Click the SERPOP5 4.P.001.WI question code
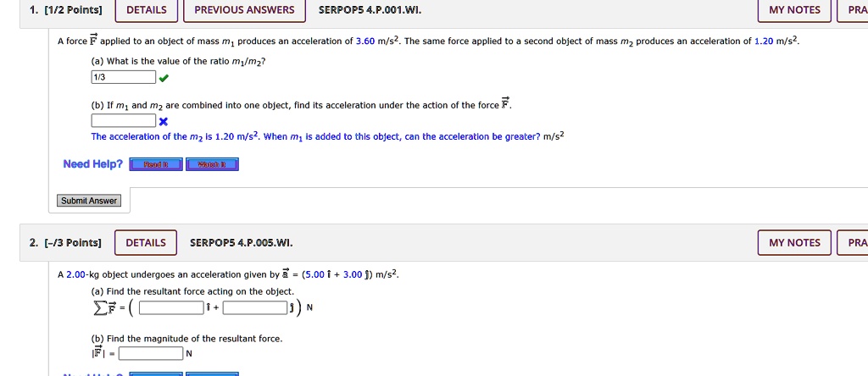The image size is (868, 376). point(370,10)
